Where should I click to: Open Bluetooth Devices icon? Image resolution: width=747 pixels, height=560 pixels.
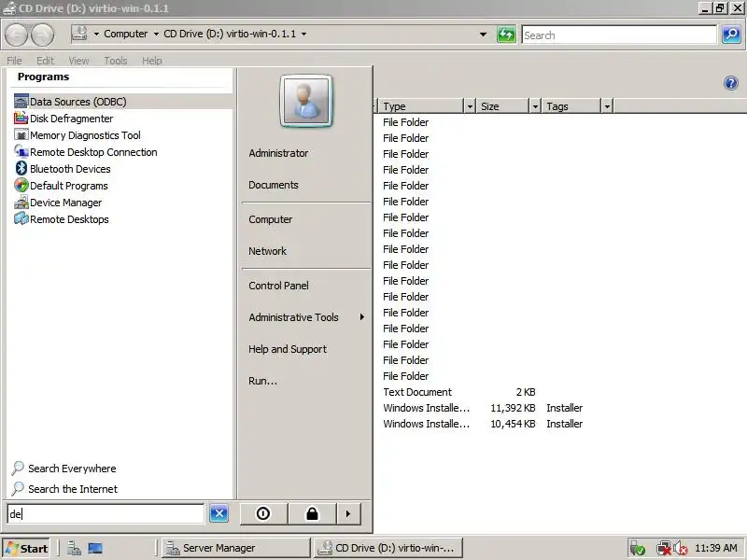(x=21, y=169)
